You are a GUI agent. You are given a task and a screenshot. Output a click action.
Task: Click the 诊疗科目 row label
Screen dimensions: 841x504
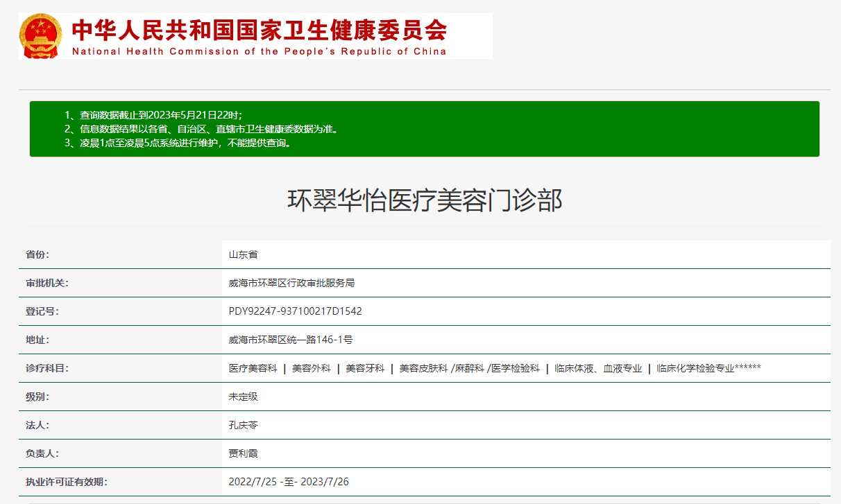coord(47,368)
